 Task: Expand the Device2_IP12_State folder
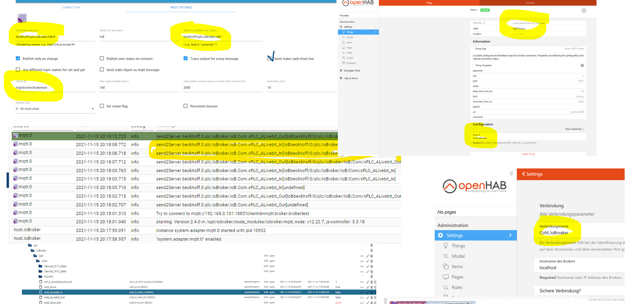(41, 271)
